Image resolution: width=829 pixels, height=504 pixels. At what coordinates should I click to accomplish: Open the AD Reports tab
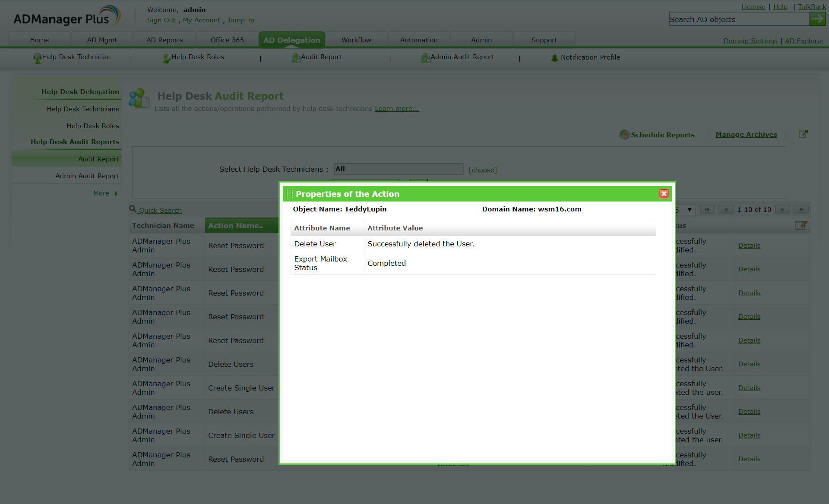click(165, 40)
